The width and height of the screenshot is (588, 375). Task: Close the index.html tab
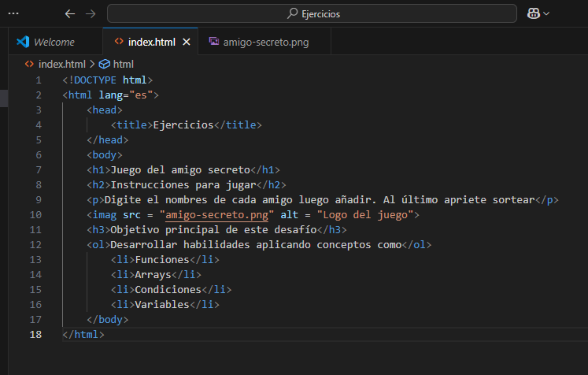[x=186, y=42]
